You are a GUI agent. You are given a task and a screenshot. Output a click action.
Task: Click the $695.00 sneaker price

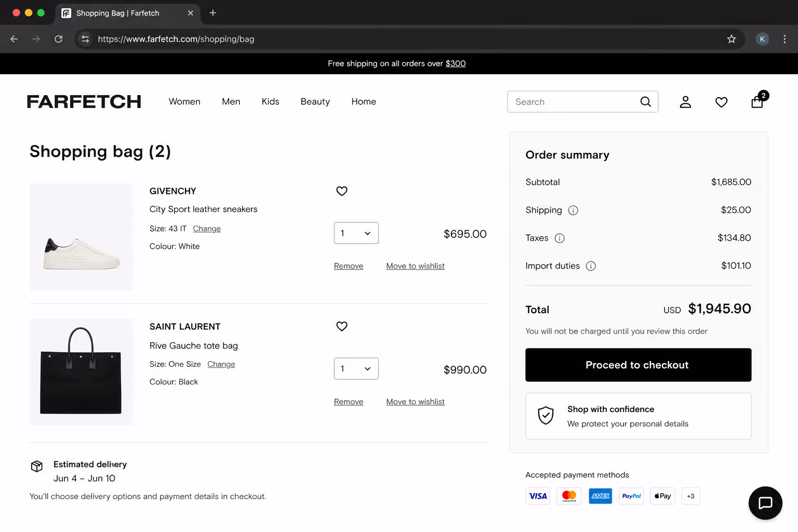coord(465,234)
